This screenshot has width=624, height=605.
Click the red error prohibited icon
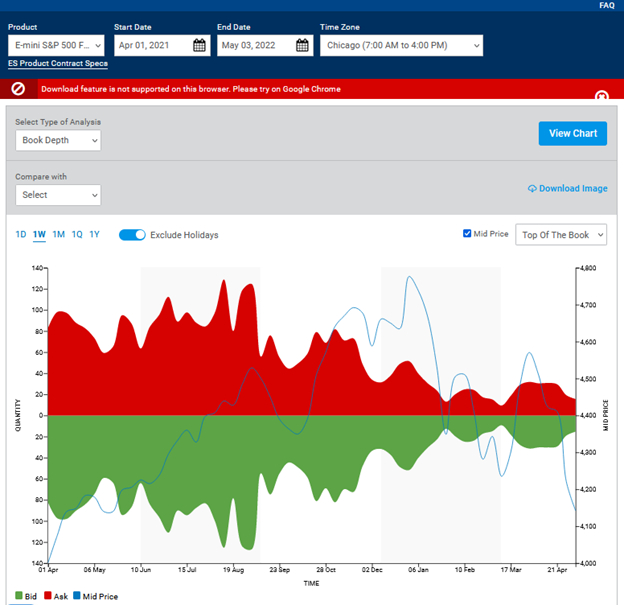click(x=18, y=89)
